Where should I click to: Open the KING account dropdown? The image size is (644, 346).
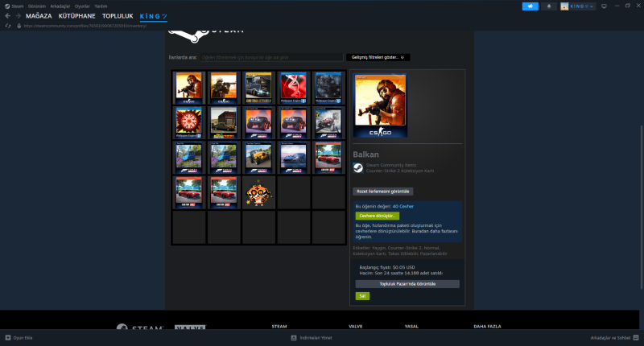click(577, 6)
